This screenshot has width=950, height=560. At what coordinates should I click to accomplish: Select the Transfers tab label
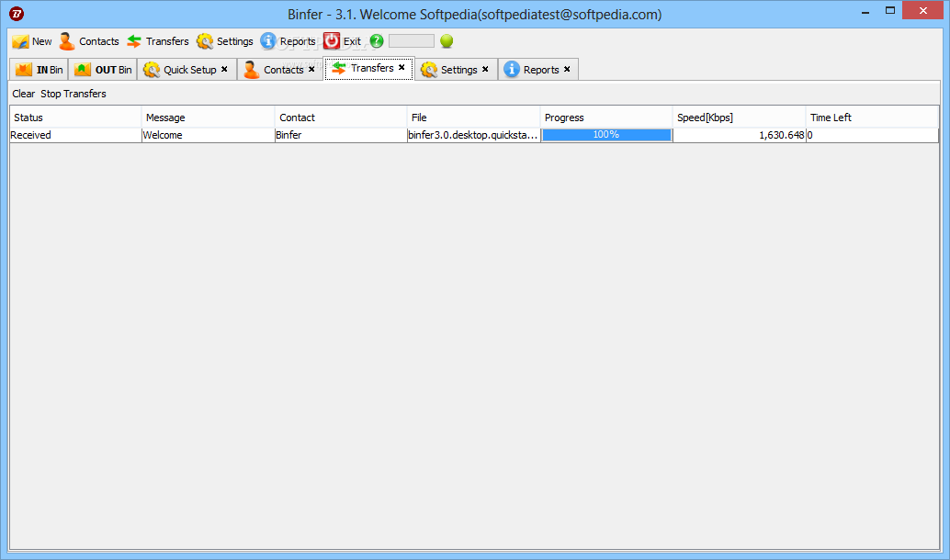pyautogui.click(x=372, y=68)
